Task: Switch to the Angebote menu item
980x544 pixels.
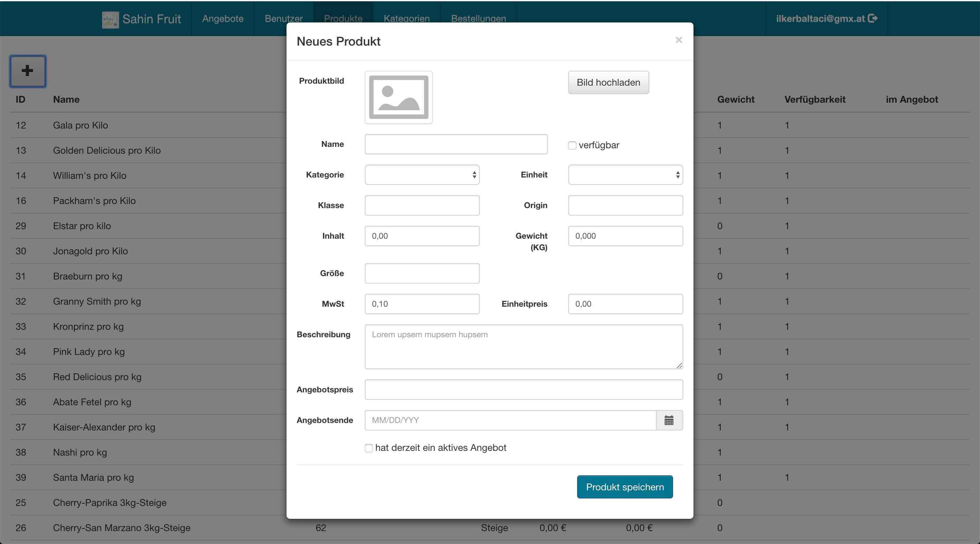Action: coord(223,19)
